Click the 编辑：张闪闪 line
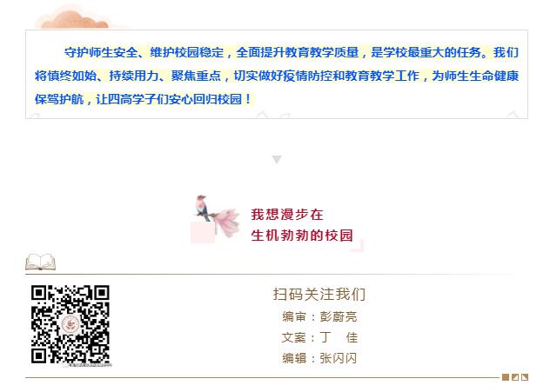Viewport: 550px width, 392px height. click(319, 358)
